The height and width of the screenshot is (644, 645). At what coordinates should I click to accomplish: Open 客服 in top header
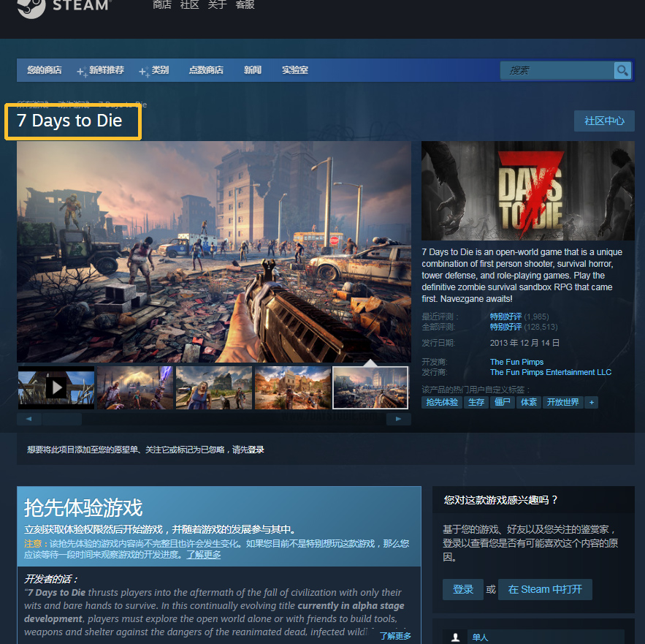point(245,5)
